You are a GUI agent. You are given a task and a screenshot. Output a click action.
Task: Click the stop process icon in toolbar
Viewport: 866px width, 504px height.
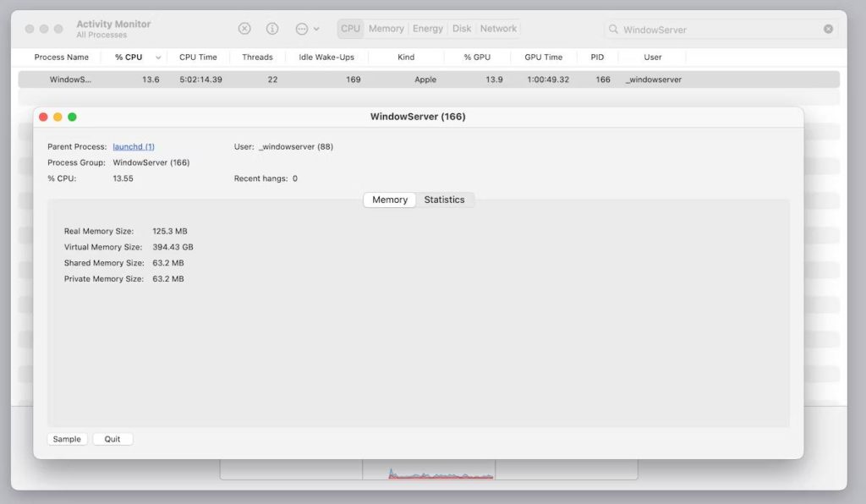tap(244, 29)
